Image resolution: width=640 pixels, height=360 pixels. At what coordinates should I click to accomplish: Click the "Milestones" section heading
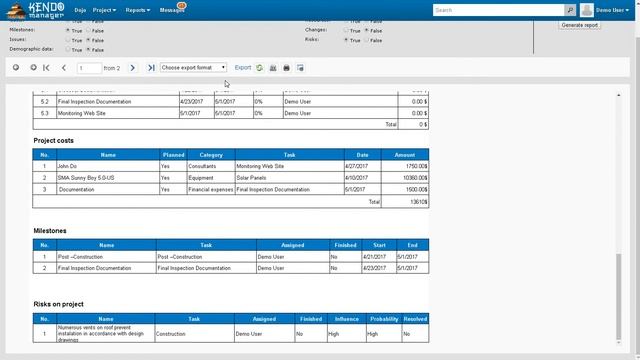click(x=50, y=231)
